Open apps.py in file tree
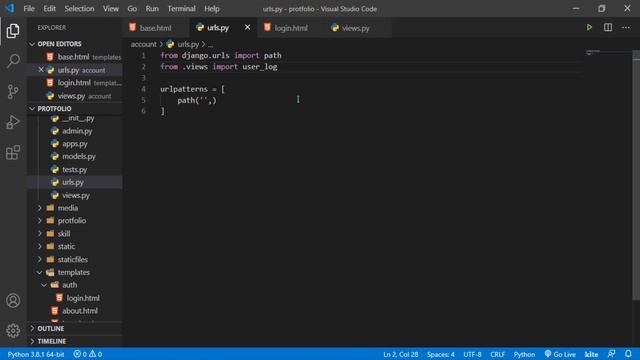 (75, 144)
